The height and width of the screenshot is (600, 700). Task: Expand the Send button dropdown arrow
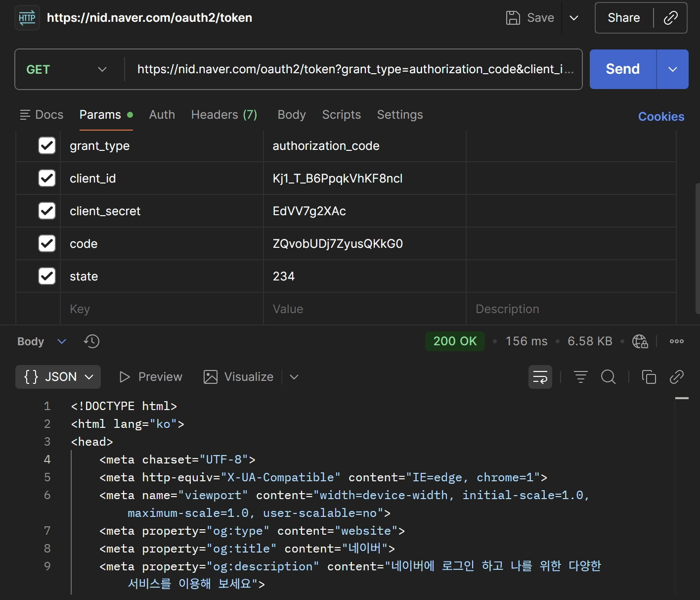(x=672, y=69)
